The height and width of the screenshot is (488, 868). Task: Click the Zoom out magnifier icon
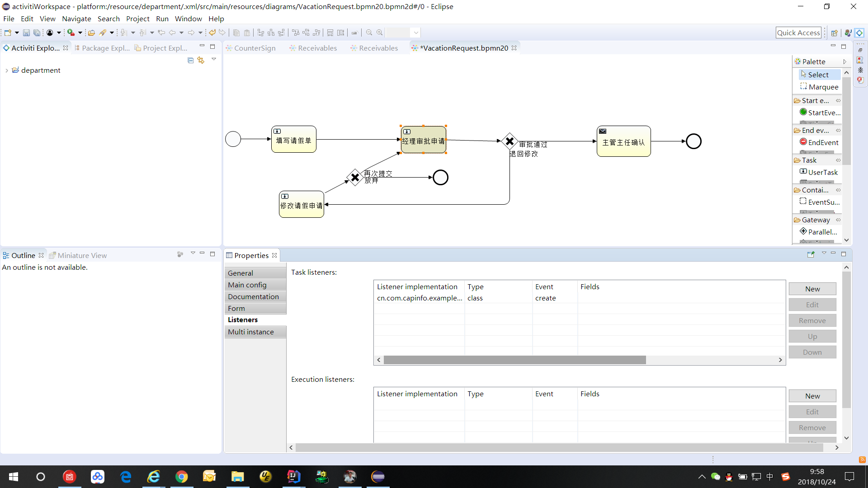369,33
